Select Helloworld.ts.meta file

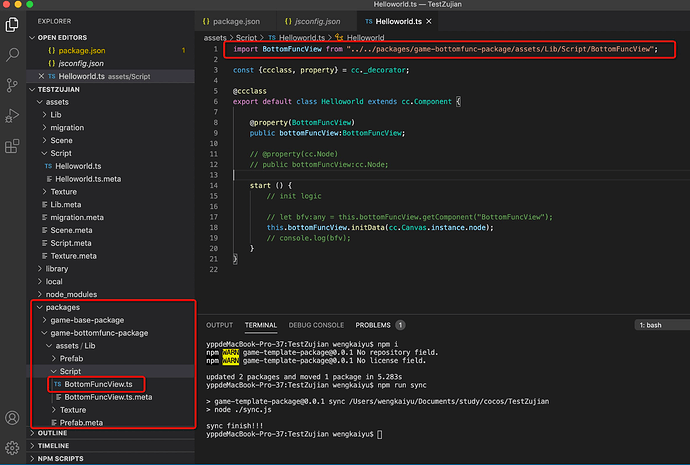coord(111,179)
